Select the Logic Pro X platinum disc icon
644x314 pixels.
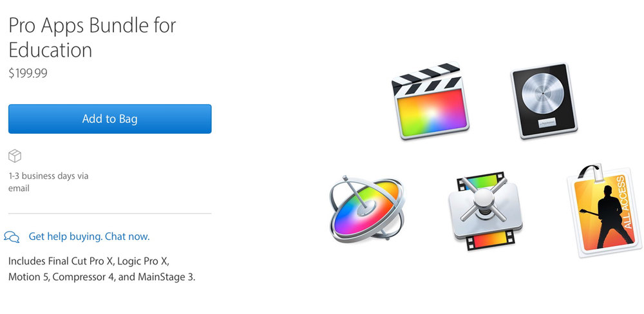[x=544, y=100]
